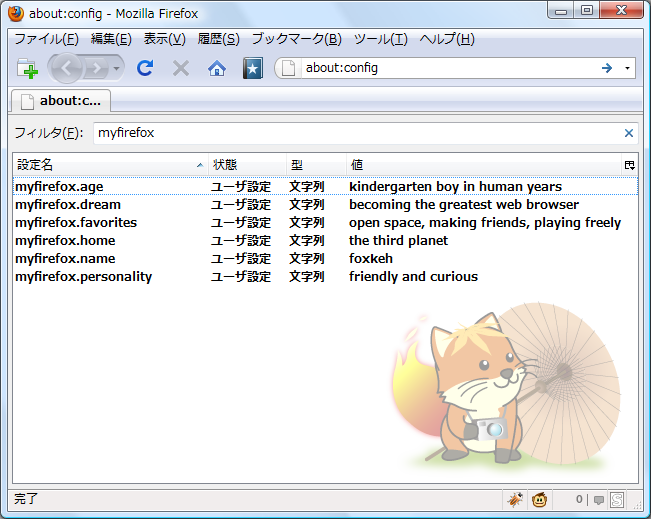Go to the home page icon
This screenshot has height=519, width=651.
[x=217, y=68]
